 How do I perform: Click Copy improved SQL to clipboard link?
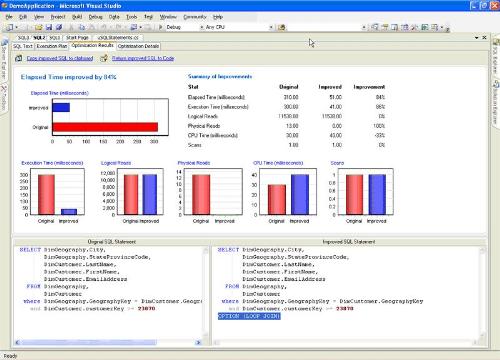60,58
